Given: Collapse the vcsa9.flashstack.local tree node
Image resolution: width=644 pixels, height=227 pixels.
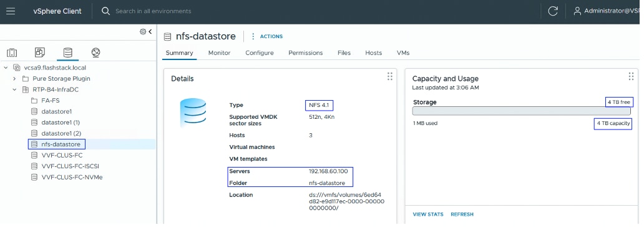Looking at the screenshot, I should 6,68.
